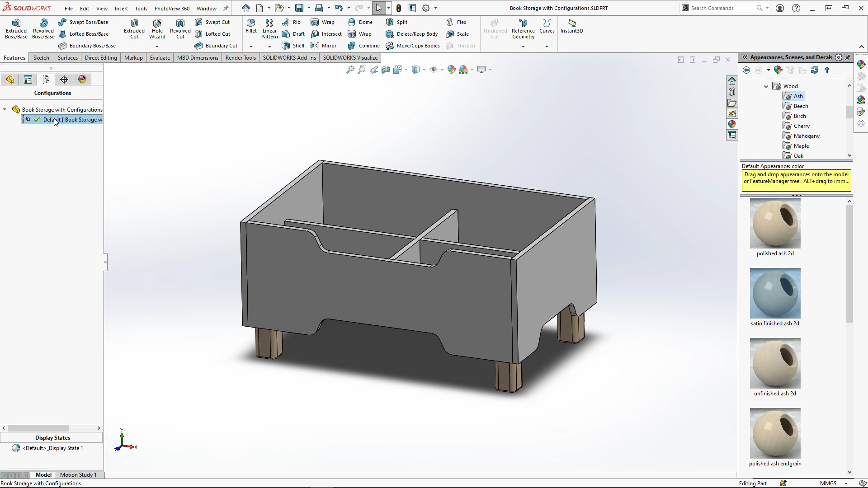Toggle InstantD3D mode on or off

571,28
